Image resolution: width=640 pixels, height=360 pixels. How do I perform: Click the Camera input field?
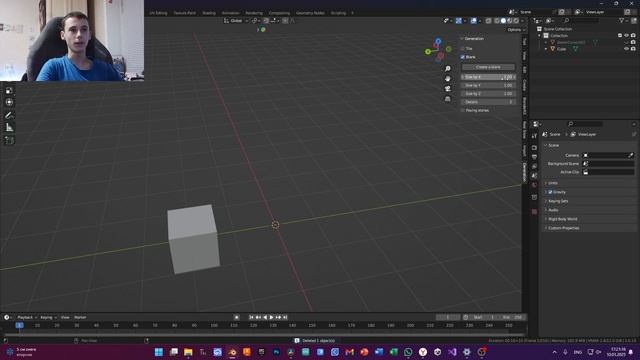point(608,155)
